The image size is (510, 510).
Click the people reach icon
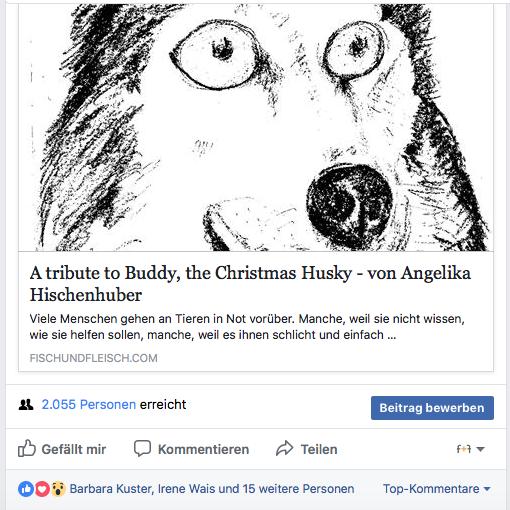point(26,405)
